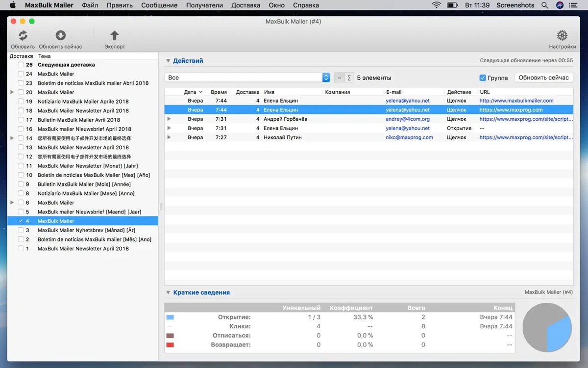Expand delivery 20 MaxBulk Mailer row

point(12,92)
